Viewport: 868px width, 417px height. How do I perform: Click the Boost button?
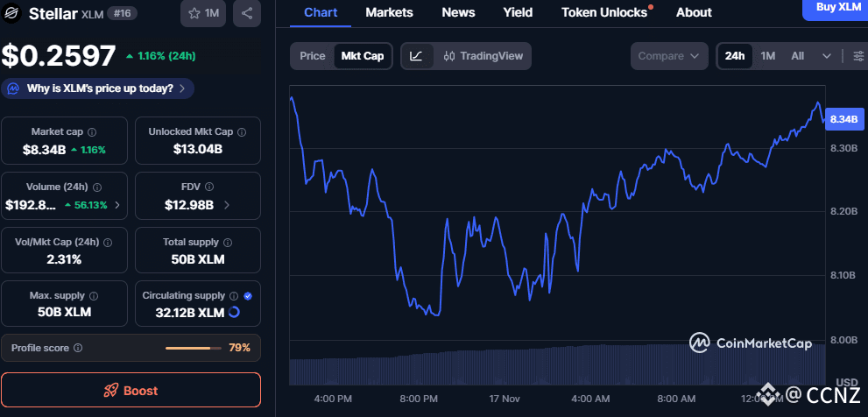131,390
